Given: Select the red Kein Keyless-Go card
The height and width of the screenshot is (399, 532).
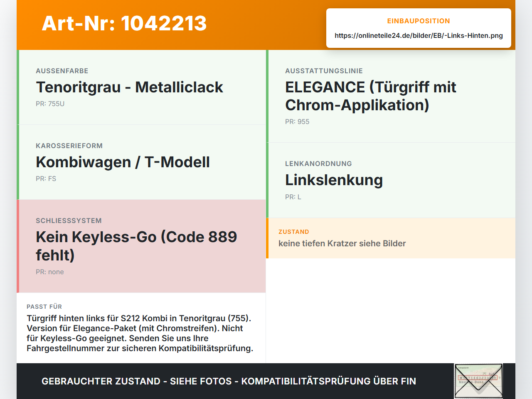Looking at the screenshot, I should tap(141, 246).
